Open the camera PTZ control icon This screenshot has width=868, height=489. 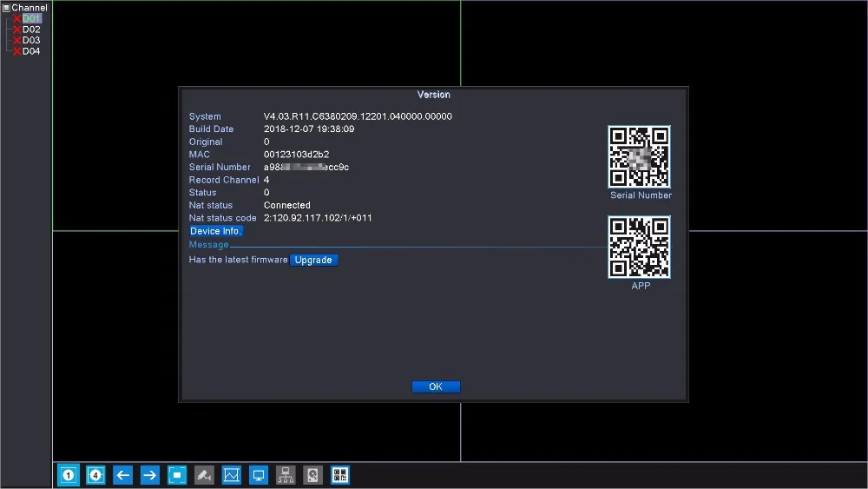point(204,475)
